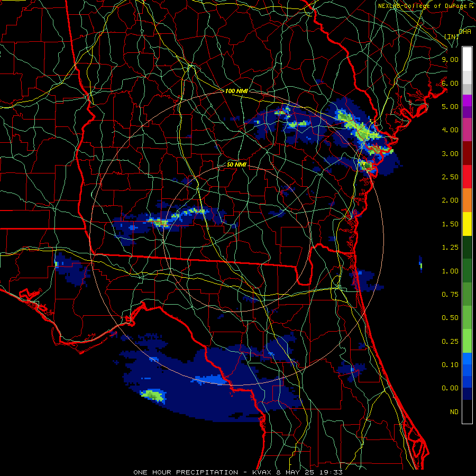Click the "0.25" legend value
Viewport: 476px width, 476px height.
(x=450, y=342)
